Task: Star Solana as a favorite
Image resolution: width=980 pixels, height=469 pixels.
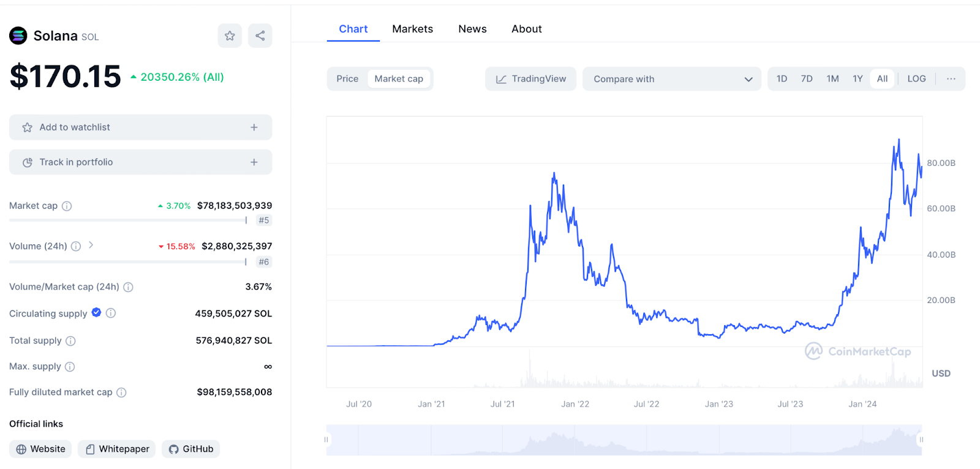Action: (230, 36)
